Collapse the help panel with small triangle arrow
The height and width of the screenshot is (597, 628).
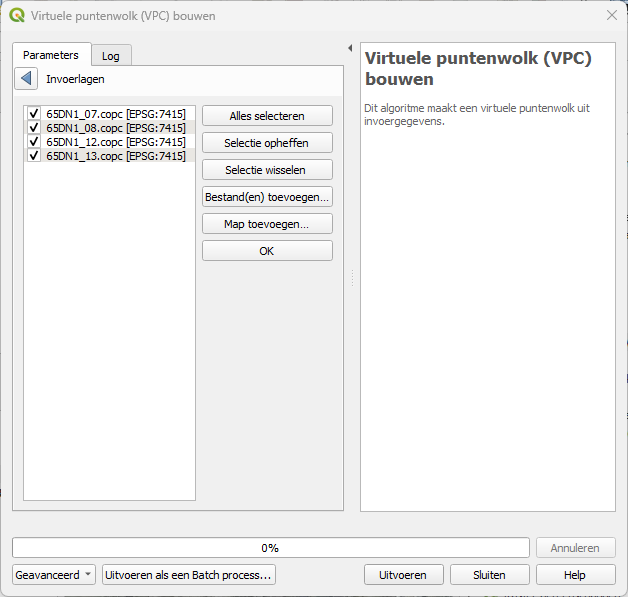pyautogui.click(x=350, y=48)
